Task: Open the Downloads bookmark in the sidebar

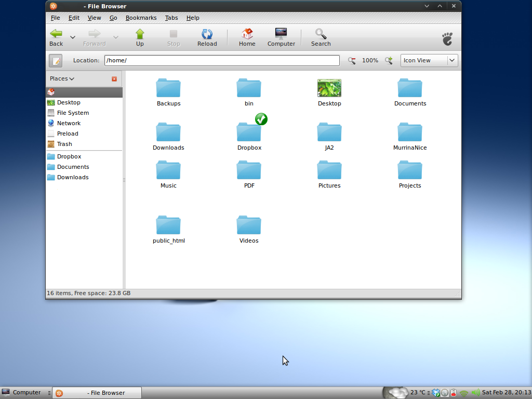Action: point(84,178)
